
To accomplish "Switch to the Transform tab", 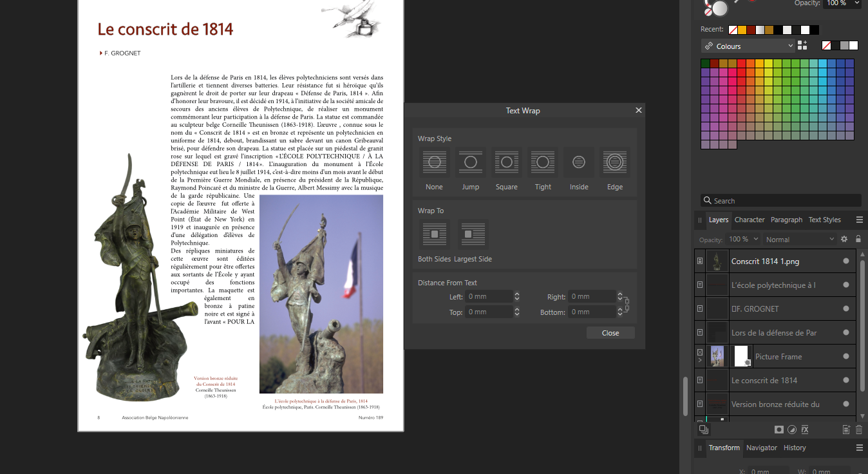I will 724,448.
